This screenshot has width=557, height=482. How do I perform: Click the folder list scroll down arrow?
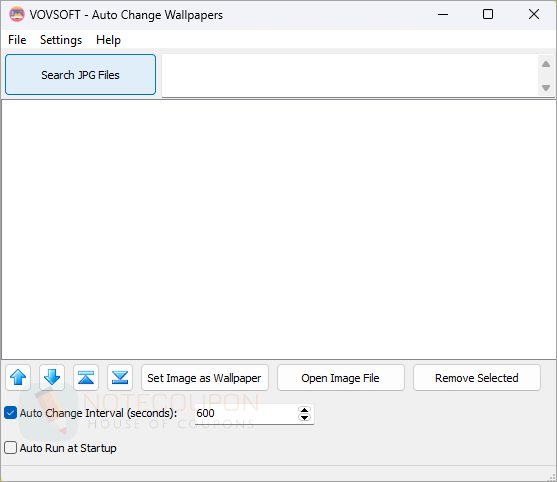pos(546,87)
